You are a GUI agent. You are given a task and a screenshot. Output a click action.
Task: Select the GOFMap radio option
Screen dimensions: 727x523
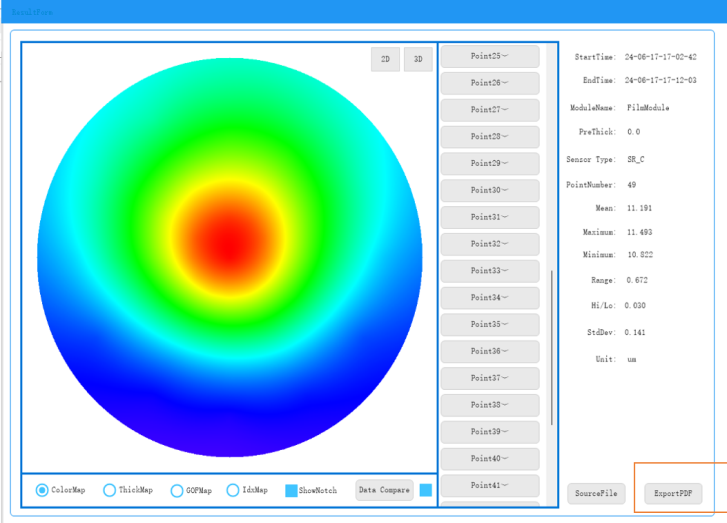(177, 490)
